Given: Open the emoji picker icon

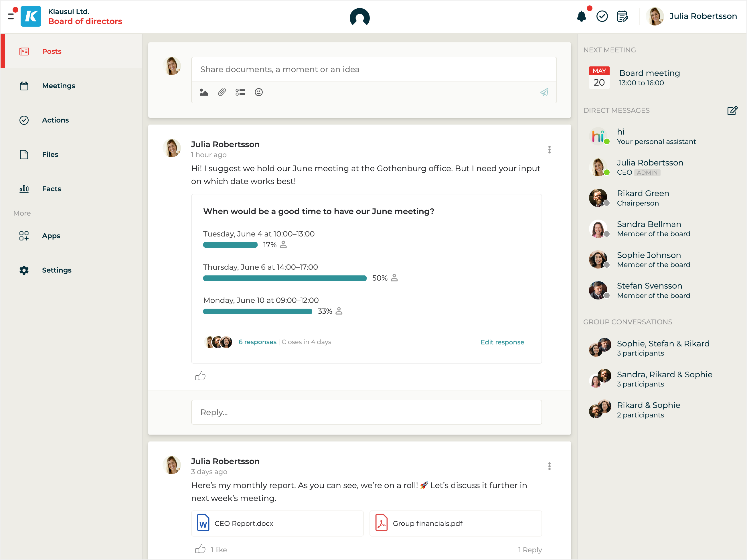Looking at the screenshot, I should (259, 92).
